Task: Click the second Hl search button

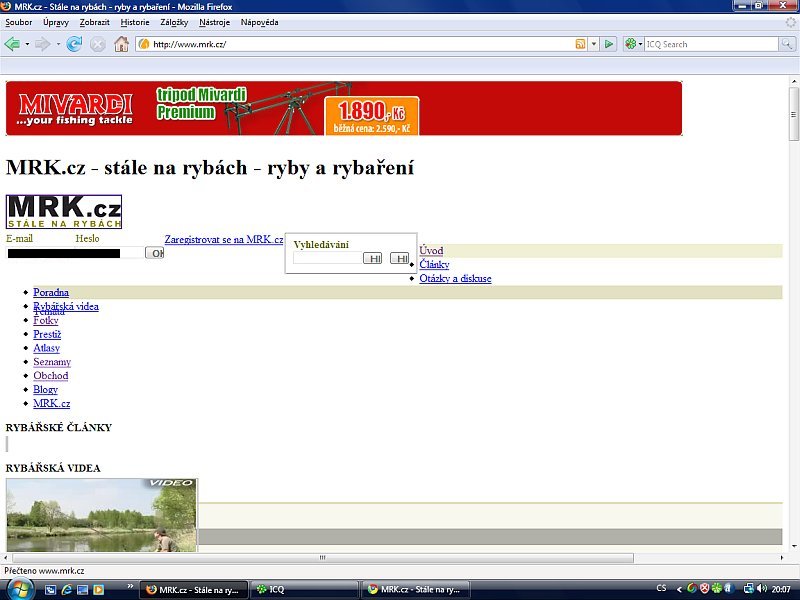Action: click(x=399, y=259)
